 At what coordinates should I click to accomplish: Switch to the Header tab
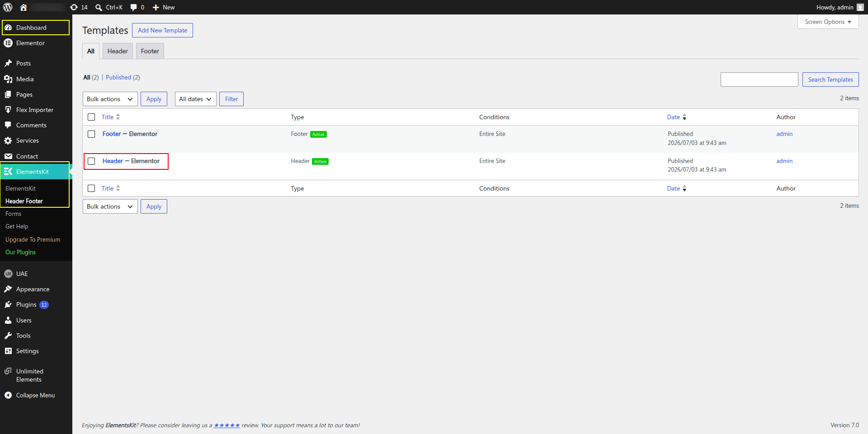click(x=118, y=51)
